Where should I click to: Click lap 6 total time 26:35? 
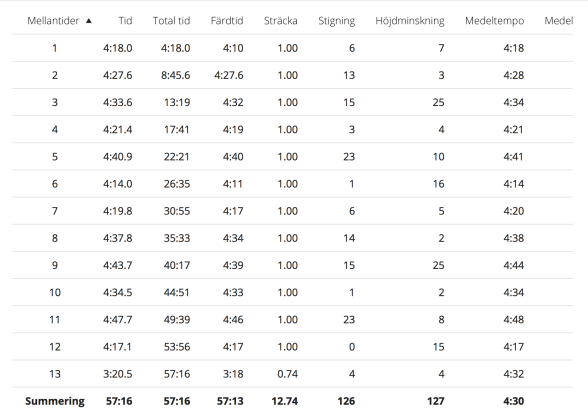click(x=177, y=184)
